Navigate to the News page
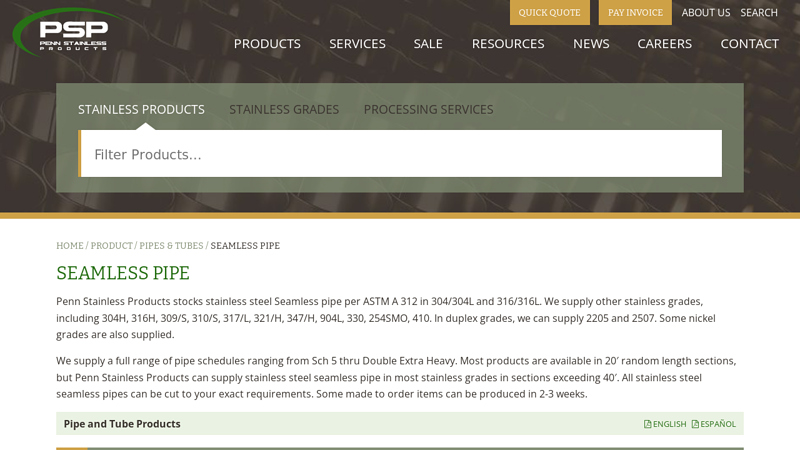This screenshot has width=800, height=450. [x=591, y=44]
